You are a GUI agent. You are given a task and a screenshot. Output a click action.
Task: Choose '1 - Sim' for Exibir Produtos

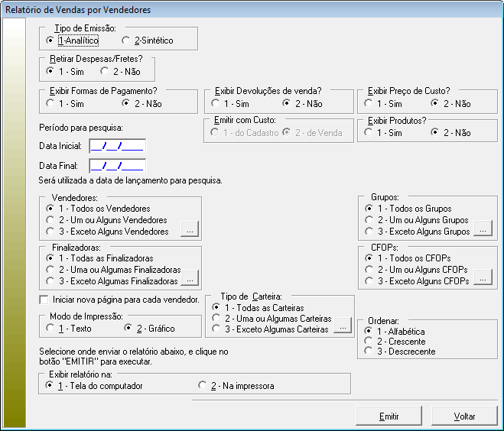click(x=369, y=133)
